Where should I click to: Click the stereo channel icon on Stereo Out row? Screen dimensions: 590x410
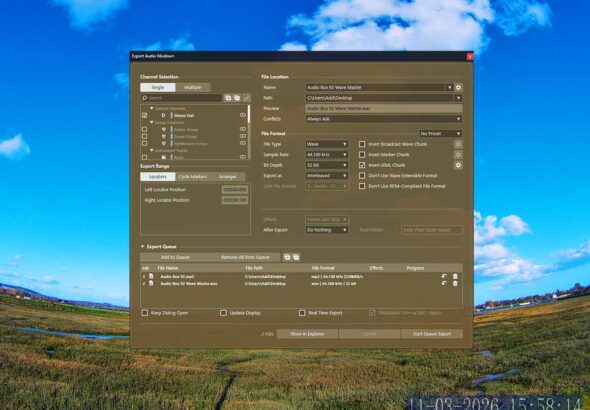pyautogui.click(x=243, y=115)
